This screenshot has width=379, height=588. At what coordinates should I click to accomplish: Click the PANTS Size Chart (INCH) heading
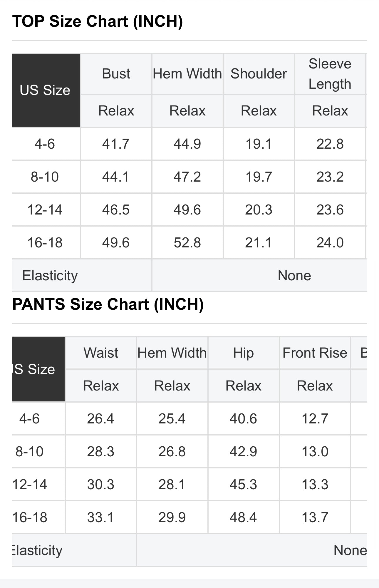click(108, 304)
